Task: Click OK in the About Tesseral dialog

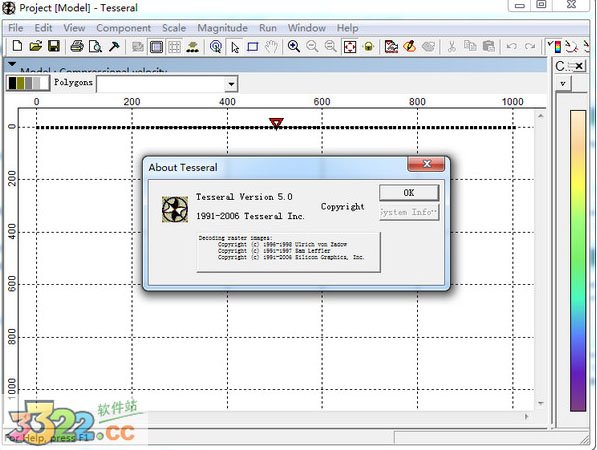Action: click(409, 193)
